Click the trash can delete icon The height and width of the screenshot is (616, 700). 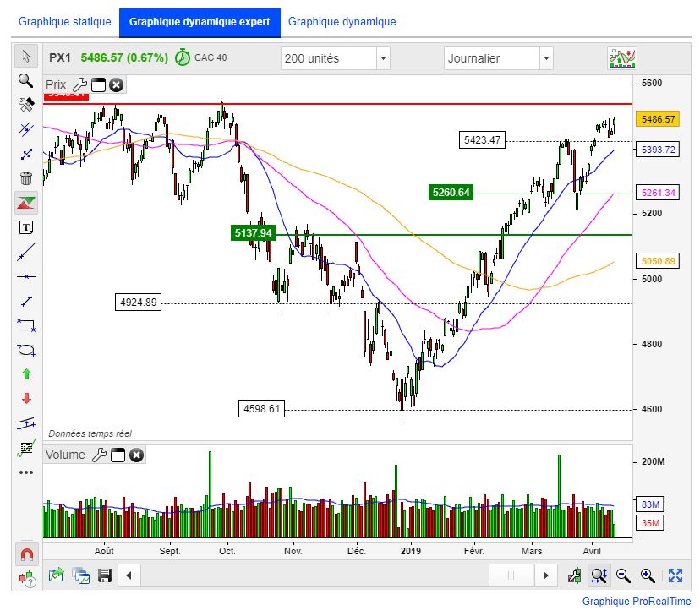tap(26, 178)
